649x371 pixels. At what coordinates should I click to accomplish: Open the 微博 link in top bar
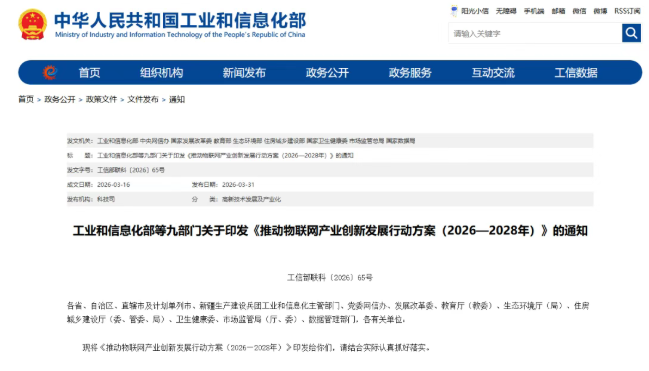[600, 11]
